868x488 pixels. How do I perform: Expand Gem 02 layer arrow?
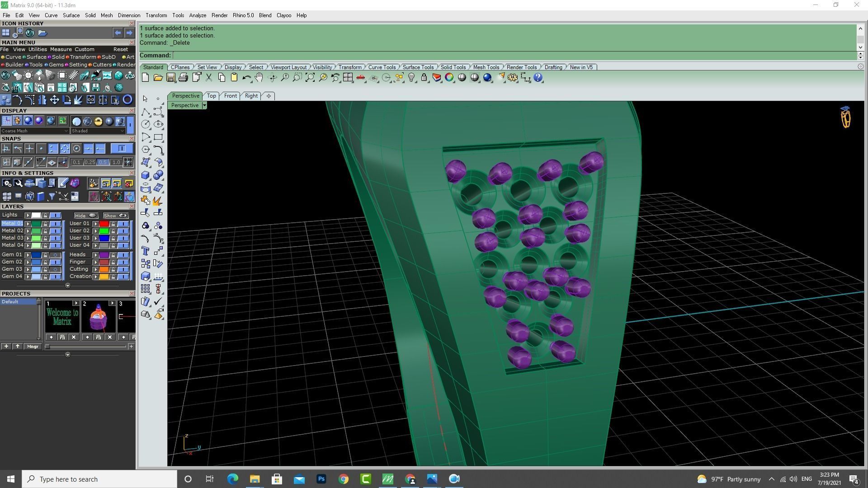28,262
